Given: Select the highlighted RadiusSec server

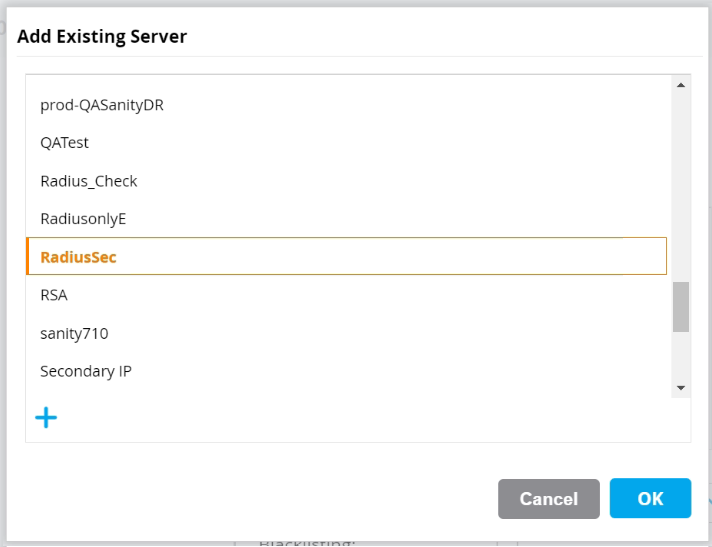Looking at the screenshot, I should [78, 257].
